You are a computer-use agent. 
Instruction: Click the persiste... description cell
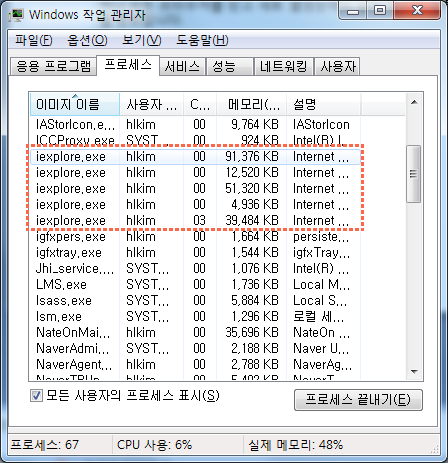point(321,236)
